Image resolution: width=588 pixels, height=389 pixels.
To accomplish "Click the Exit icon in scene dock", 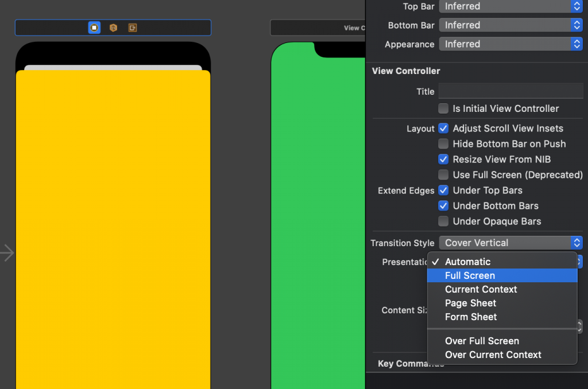I will pyautogui.click(x=133, y=28).
